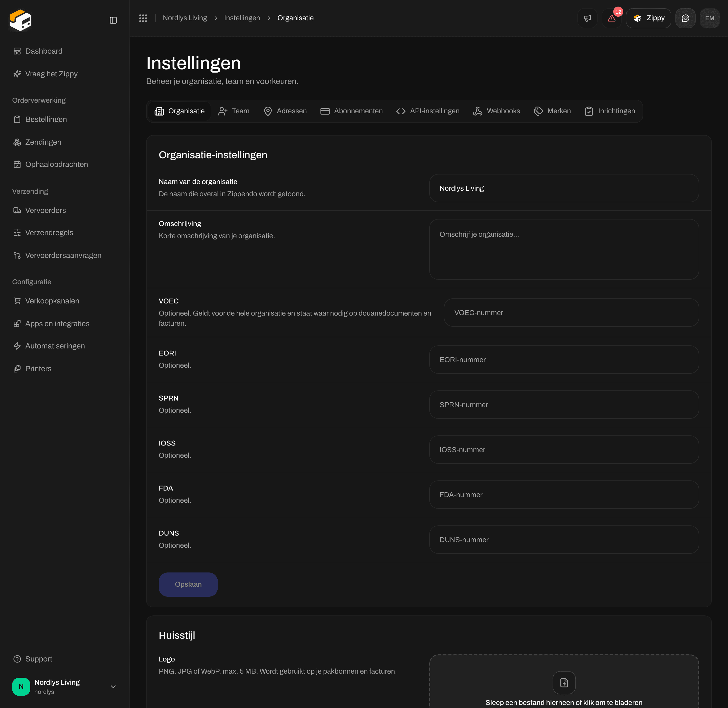
Task: Open EM user avatar menu
Action: 709,18
